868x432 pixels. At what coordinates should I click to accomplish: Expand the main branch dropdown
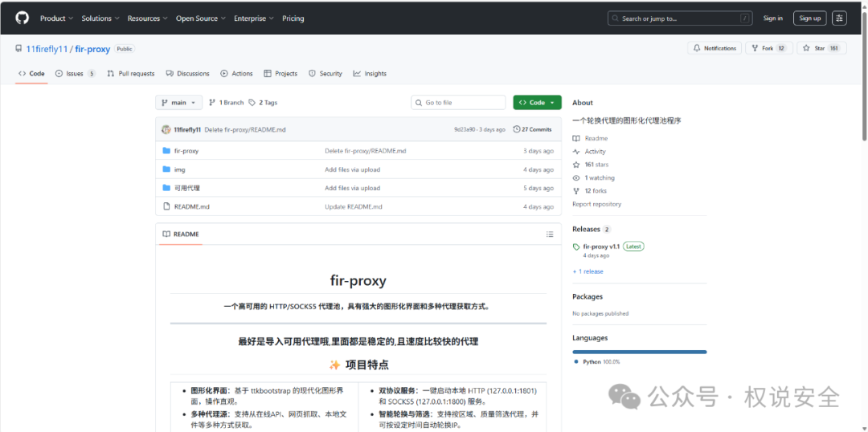point(178,103)
